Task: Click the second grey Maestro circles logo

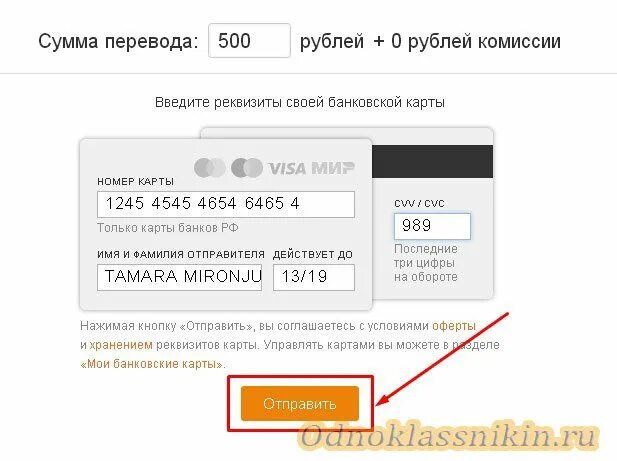Action: (247, 168)
